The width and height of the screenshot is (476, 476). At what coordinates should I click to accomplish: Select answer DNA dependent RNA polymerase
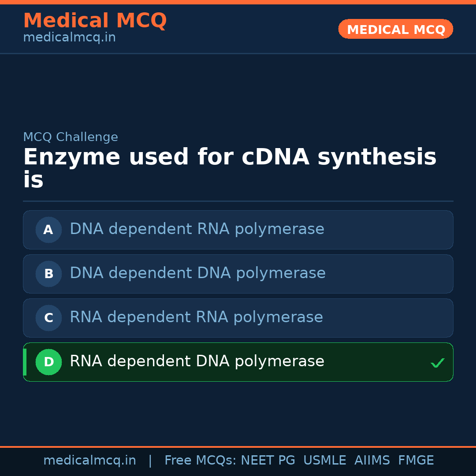(197, 229)
